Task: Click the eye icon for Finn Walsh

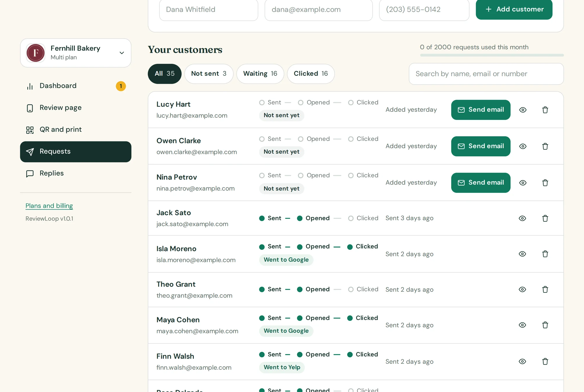Action: coord(522,362)
